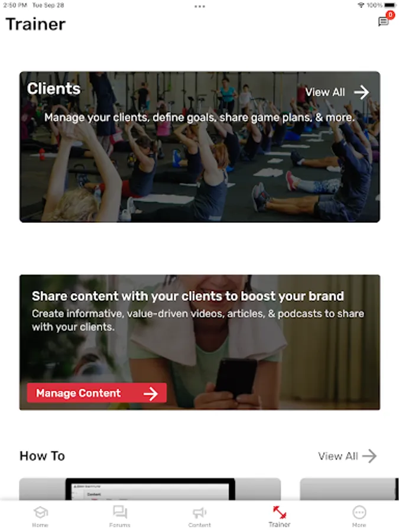Open the Manage Content button

97,393
